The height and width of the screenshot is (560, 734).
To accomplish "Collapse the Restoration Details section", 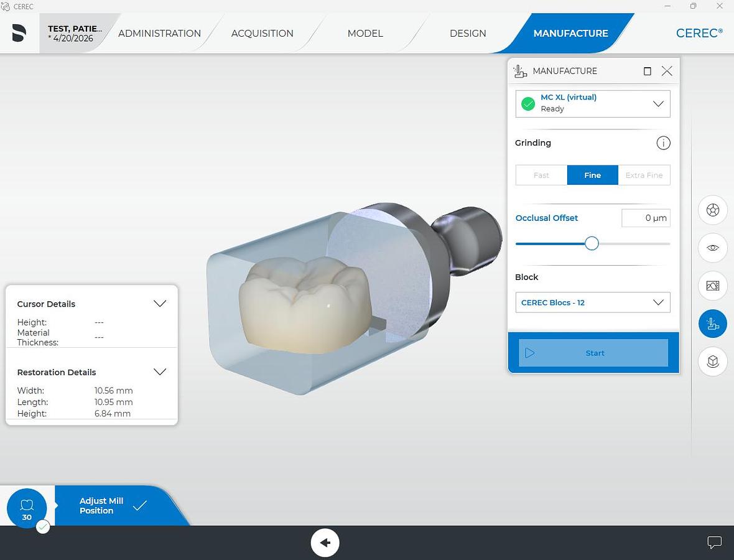I will click(160, 371).
